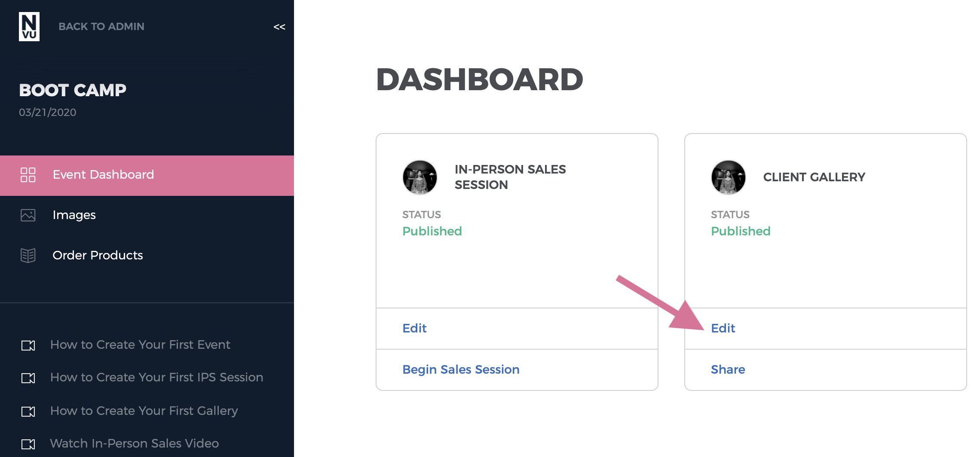This screenshot has width=980, height=457.
Task: Go back via BACK TO ADMIN
Action: pos(101,27)
